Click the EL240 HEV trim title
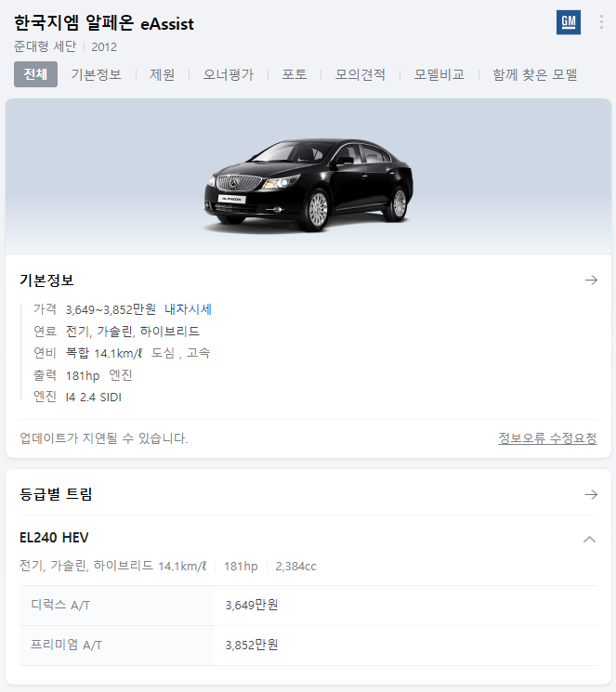Screen dimensions: 616x692 click(54, 538)
